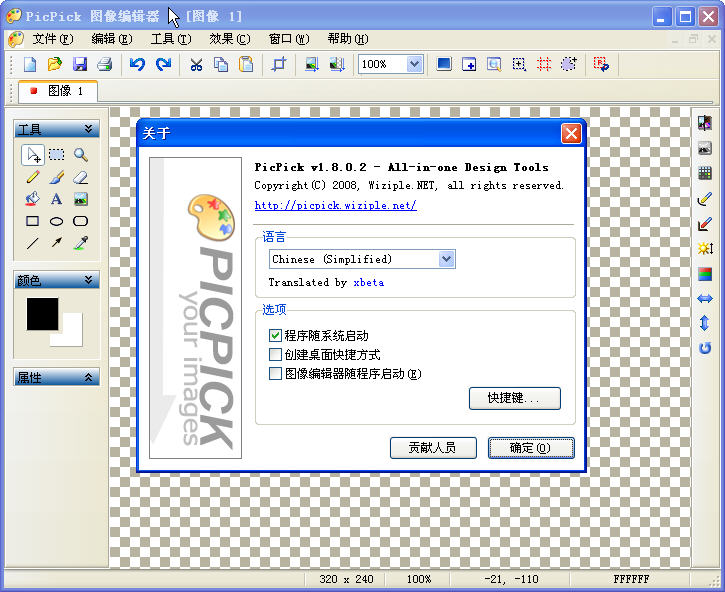The height and width of the screenshot is (592, 725).
Task: Click the flip vertical icon in right sidebar
Action: click(705, 323)
